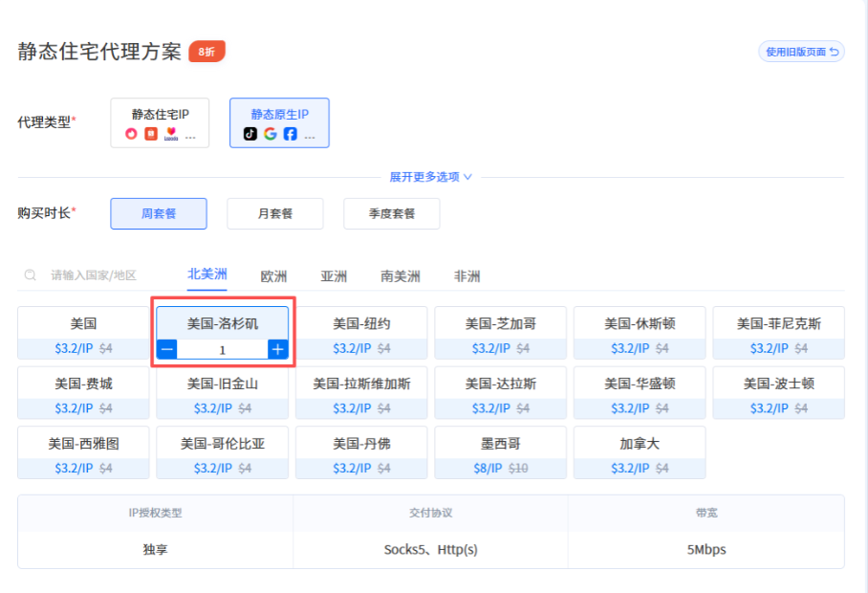Select the 美国-丹佛 region card

[x=361, y=452]
